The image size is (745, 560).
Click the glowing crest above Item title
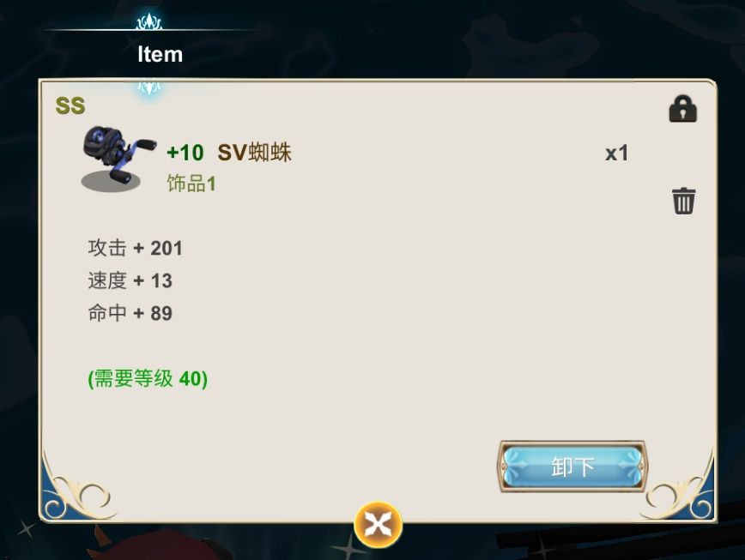coord(149,21)
